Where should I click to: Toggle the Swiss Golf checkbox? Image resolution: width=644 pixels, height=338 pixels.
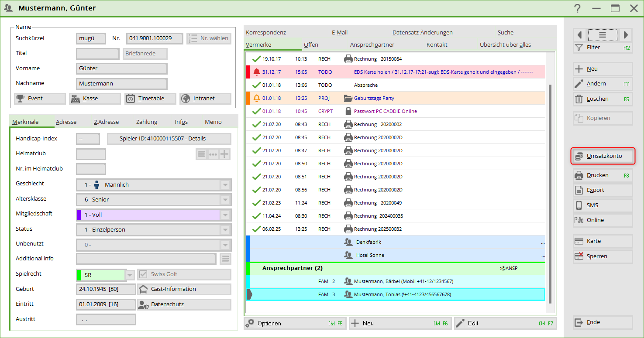click(x=143, y=274)
